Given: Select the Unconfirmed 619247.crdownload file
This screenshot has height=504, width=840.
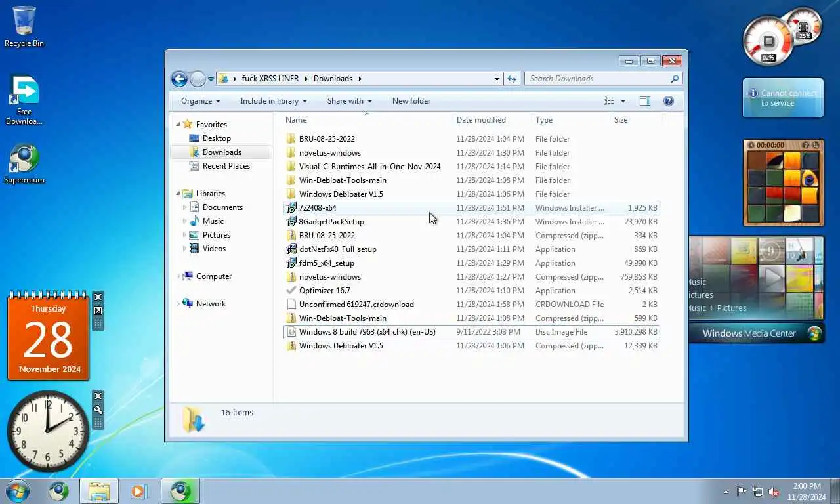Looking at the screenshot, I should (472, 304).
